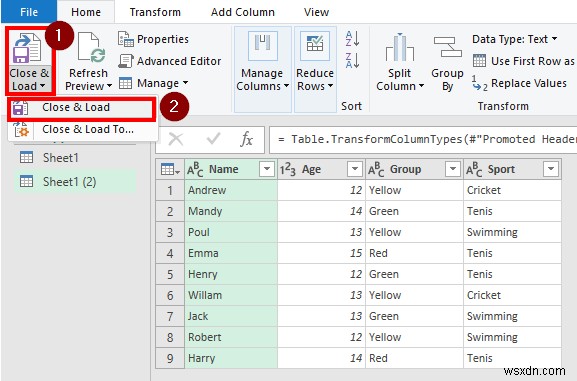Click the fx function icon

246,140
